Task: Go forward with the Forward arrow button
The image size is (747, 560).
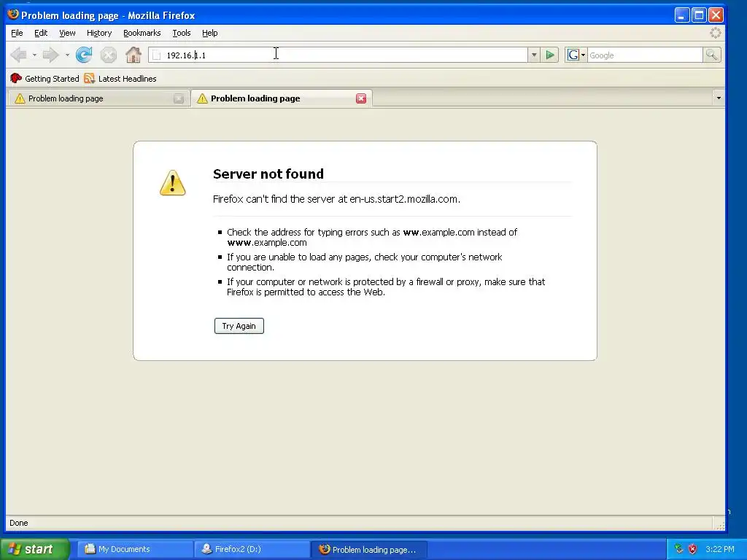Action: (50, 55)
